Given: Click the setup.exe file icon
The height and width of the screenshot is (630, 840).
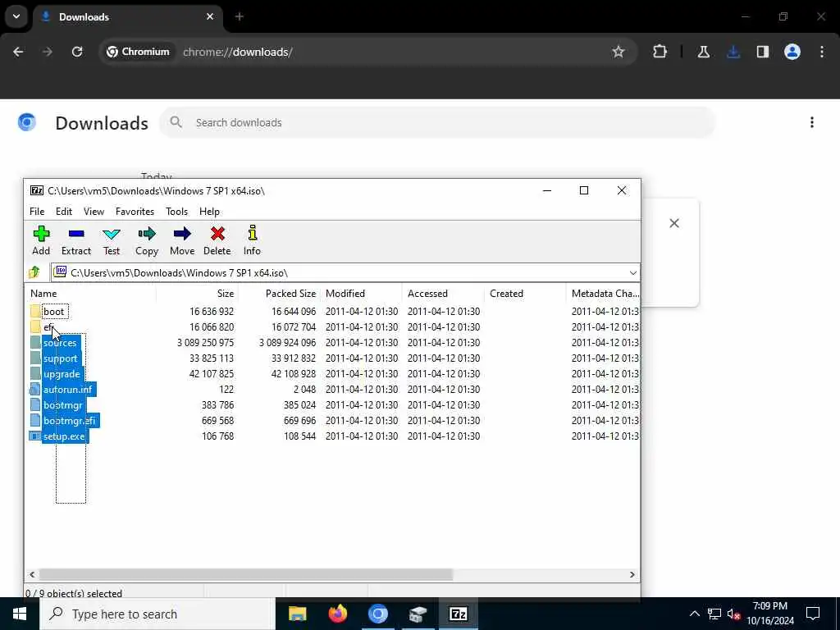Looking at the screenshot, I should click(x=35, y=436).
